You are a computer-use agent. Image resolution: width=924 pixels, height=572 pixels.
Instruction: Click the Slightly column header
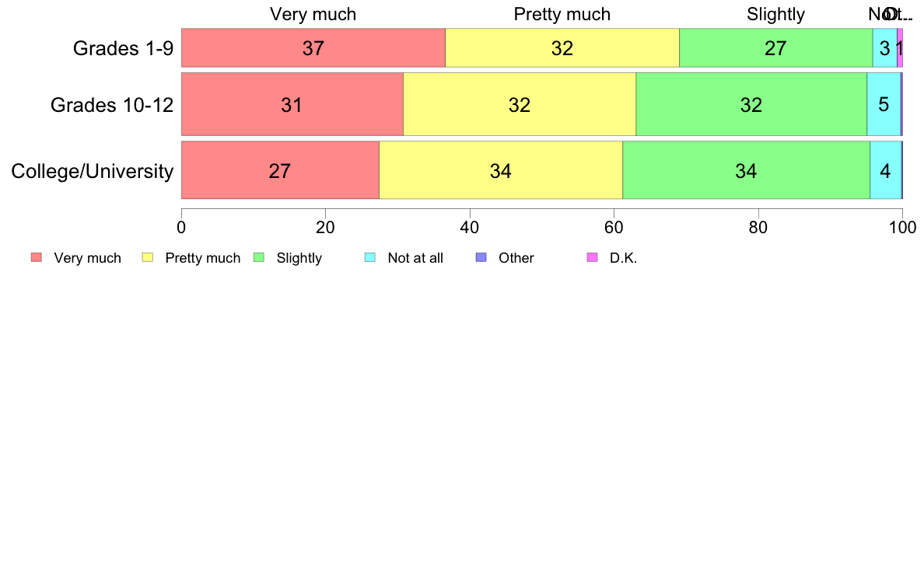775,14
